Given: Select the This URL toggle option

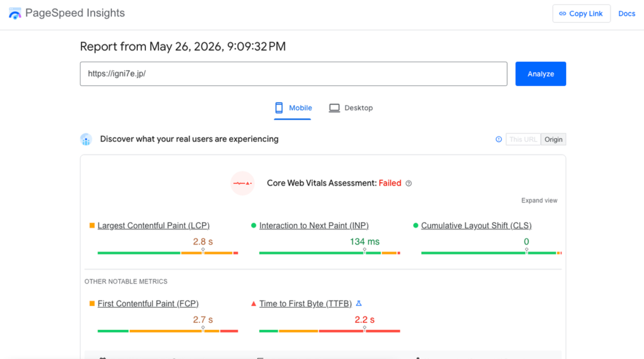Looking at the screenshot, I should (x=523, y=139).
